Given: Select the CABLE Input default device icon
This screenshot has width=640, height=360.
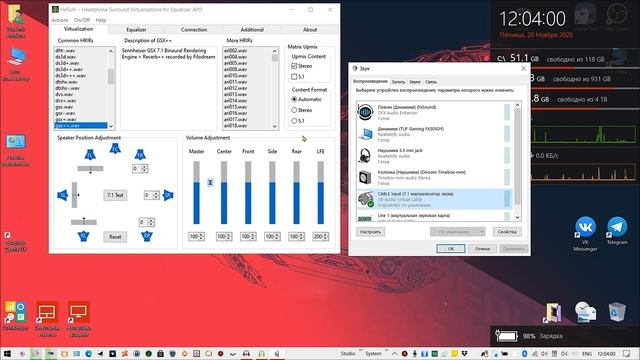Looking at the screenshot, I should (x=365, y=199).
